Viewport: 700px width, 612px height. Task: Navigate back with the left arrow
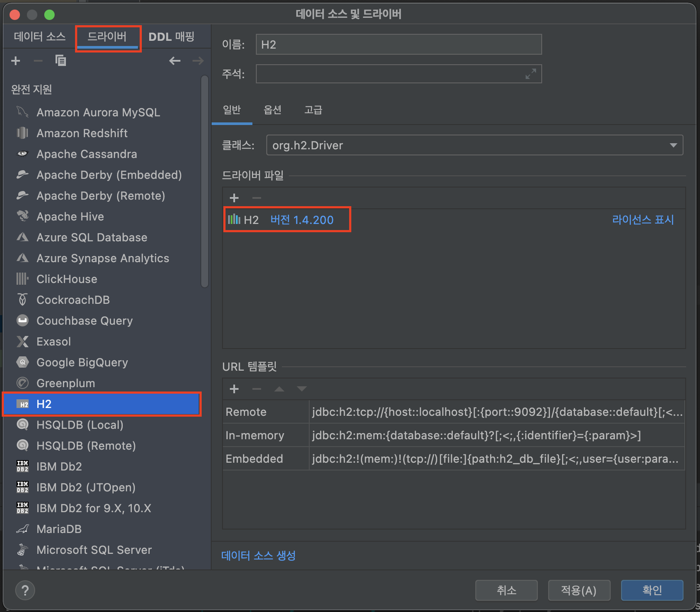point(175,61)
